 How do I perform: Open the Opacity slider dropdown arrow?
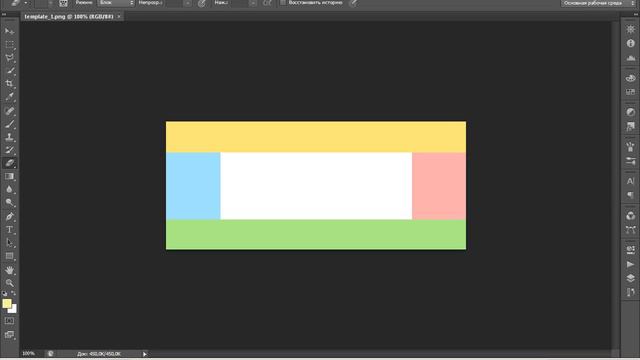click(x=187, y=3)
